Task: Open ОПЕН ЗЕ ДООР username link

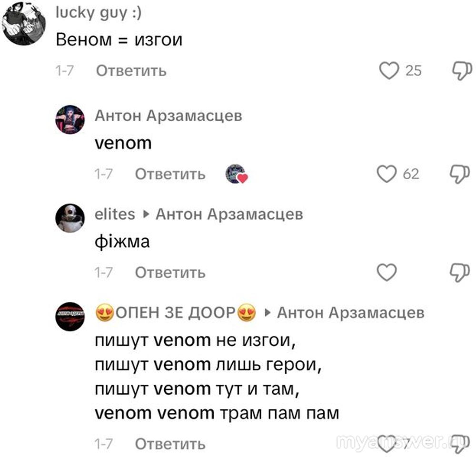Action: pyautogui.click(x=176, y=312)
